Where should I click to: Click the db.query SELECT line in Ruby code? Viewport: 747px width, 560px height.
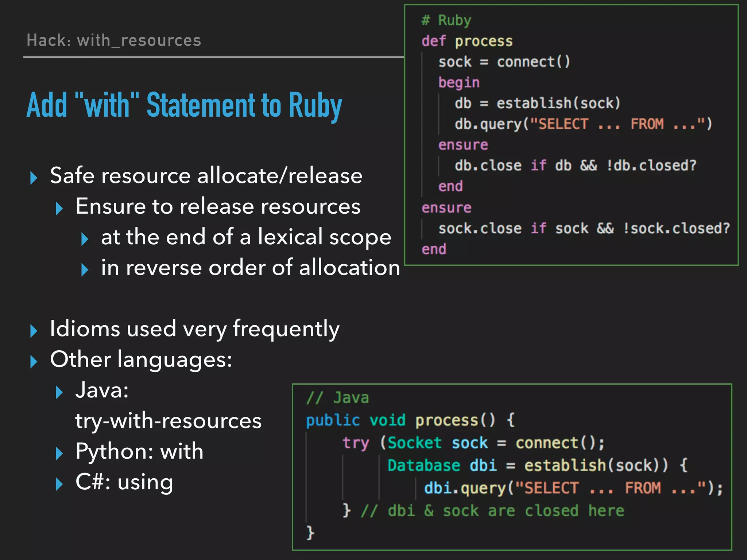(x=583, y=124)
